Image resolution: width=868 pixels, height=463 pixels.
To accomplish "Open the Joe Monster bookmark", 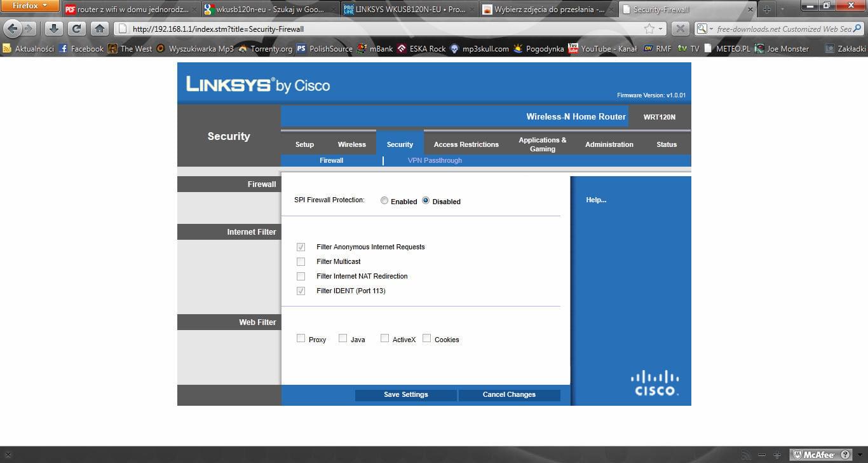I will [782, 48].
